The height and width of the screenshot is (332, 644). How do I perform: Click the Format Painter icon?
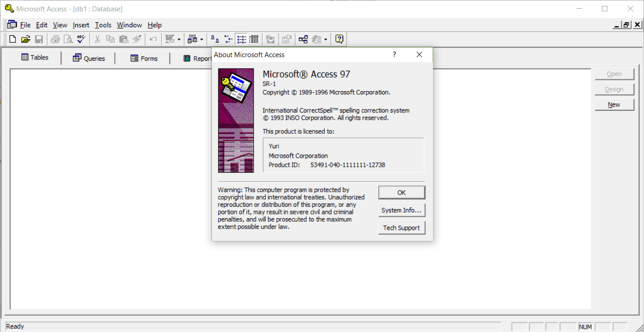tap(137, 39)
